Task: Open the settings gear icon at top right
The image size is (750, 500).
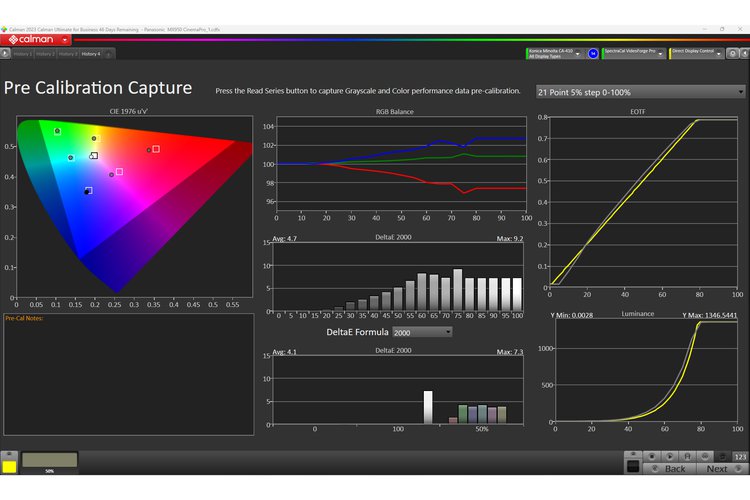Action: click(x=733, y=52)
